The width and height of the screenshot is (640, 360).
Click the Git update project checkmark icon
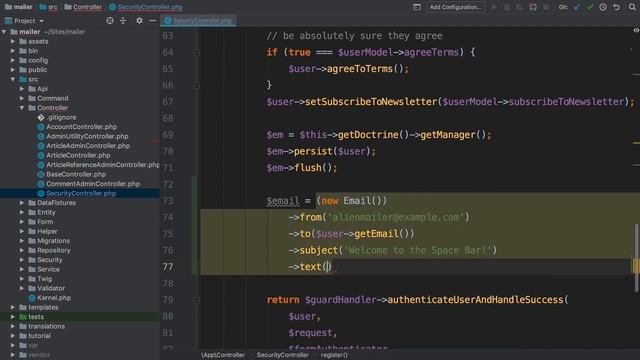576,7
